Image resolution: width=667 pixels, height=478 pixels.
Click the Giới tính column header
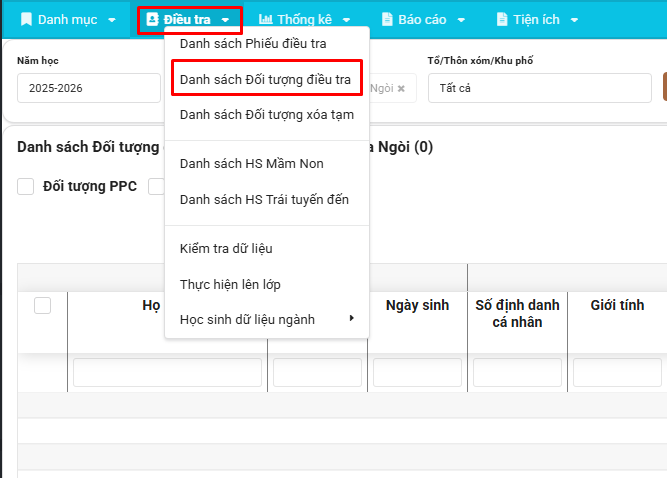[617, 305]
